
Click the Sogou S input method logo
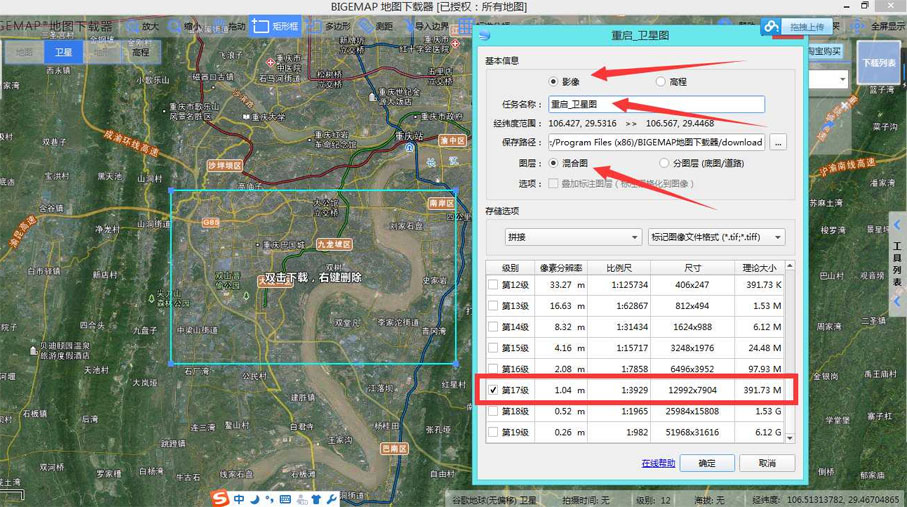tap(220, 498)
